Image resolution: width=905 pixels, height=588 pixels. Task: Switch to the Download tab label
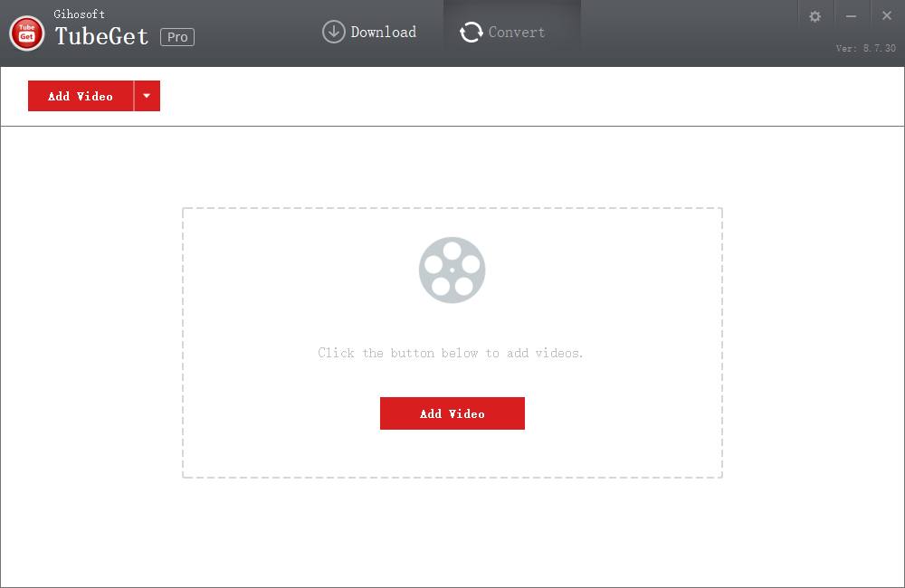point(383,32)
